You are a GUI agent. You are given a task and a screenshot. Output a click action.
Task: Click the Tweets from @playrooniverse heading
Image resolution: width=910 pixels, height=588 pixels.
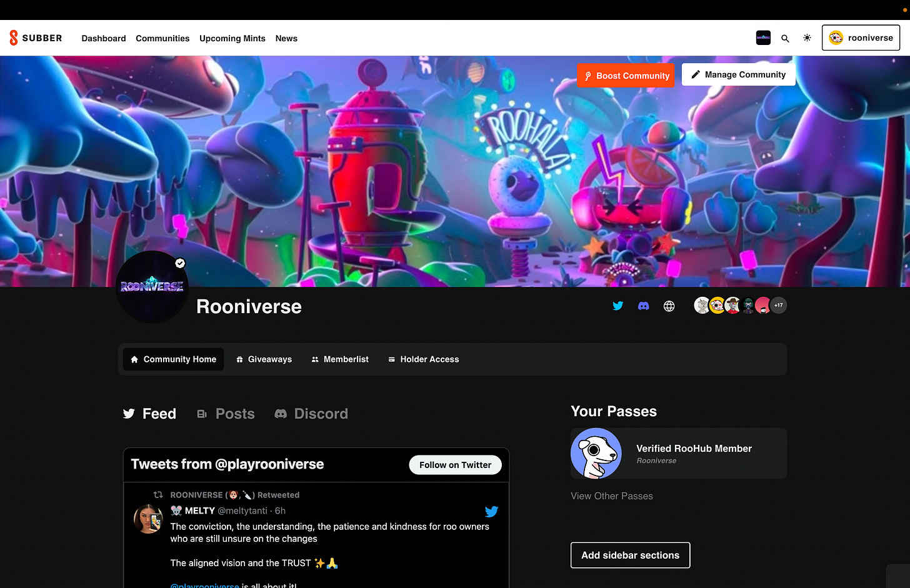point(227,464)
